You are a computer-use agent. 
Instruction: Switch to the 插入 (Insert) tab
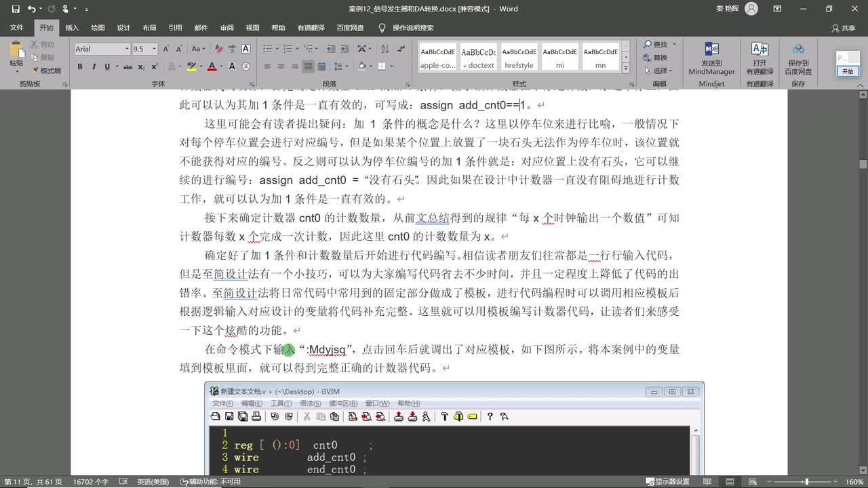[x=72, y=28]
